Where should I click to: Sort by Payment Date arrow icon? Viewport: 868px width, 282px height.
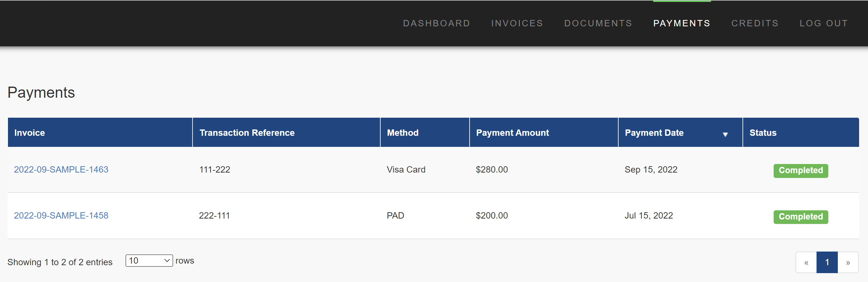point(725,134)
